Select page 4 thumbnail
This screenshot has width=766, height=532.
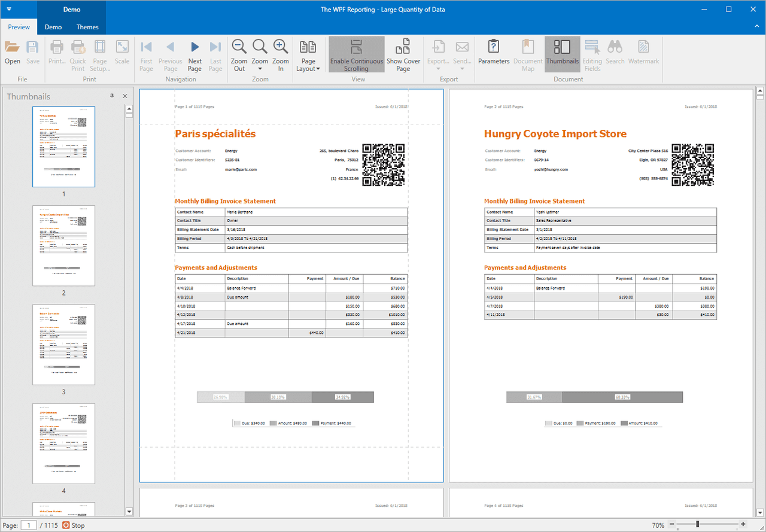(x=63, y=443)
